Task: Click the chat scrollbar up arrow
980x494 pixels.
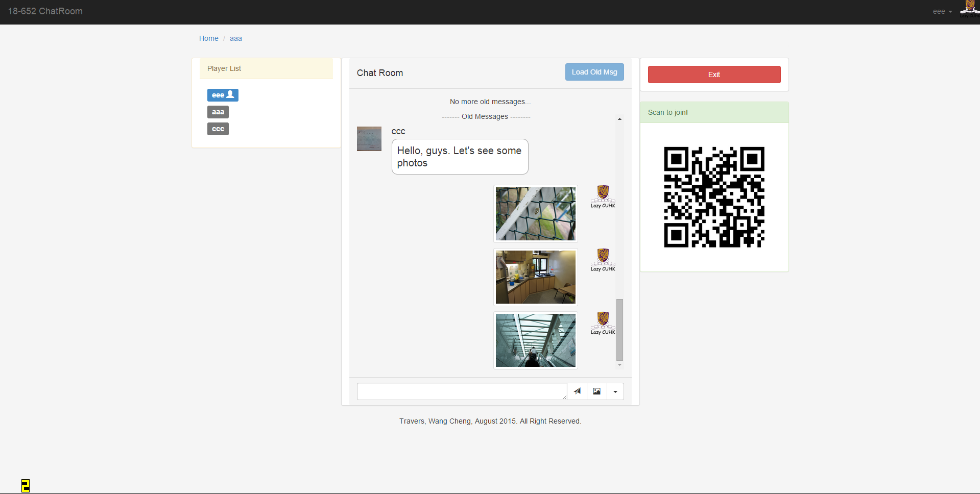Action: (x=619, y=119)
